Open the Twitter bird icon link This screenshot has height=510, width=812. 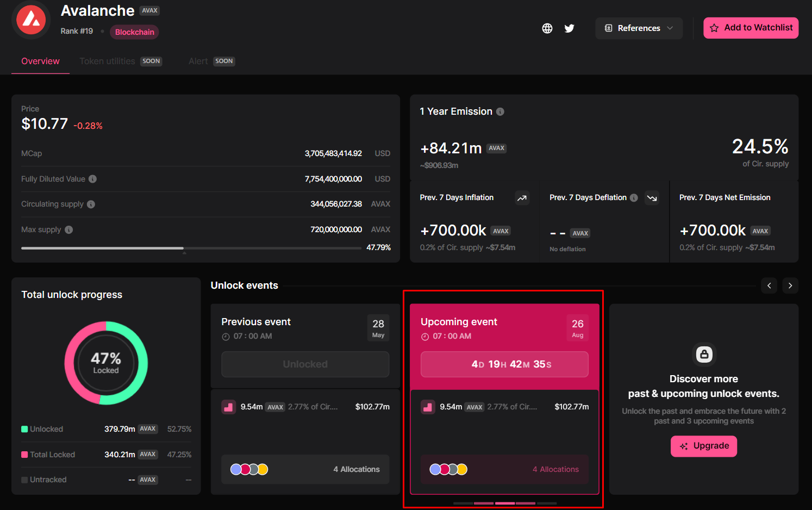coord(569,28)
